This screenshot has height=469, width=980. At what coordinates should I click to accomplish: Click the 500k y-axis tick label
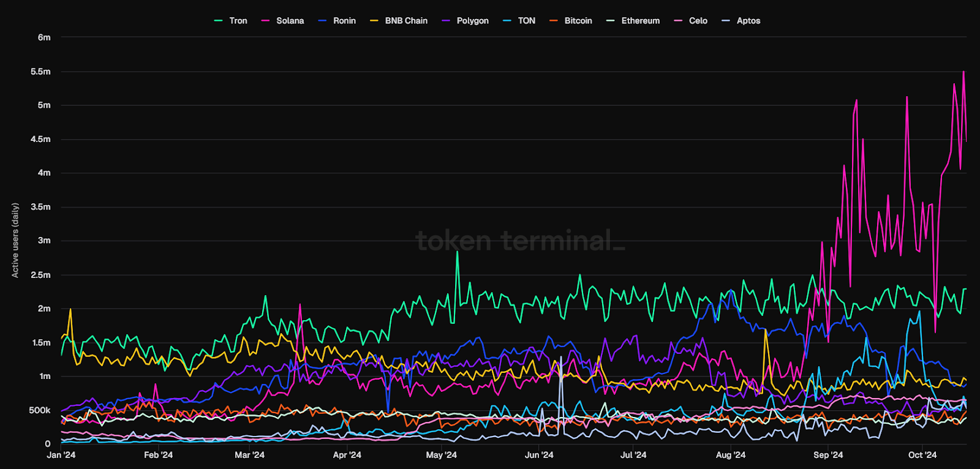tap(40, 410)
